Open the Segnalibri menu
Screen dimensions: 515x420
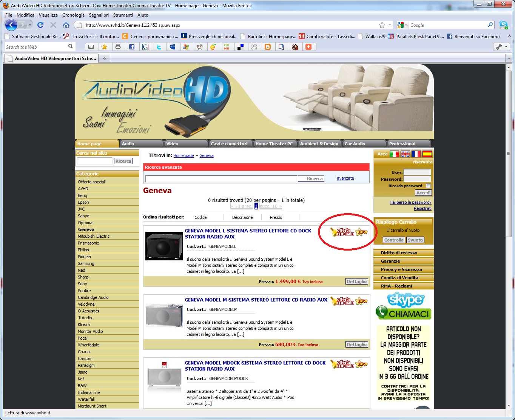(99, 15)
